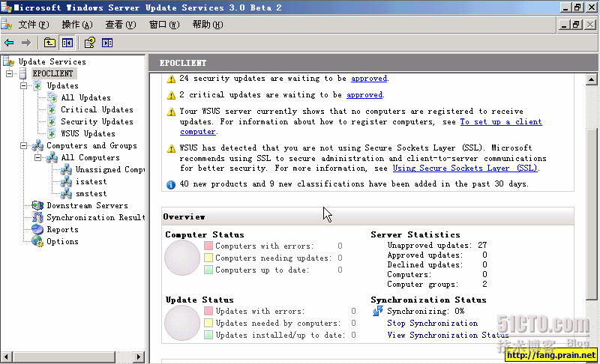Select isatest computer group
This screenshot has width=600, height=364.
(x=91, y=181)
